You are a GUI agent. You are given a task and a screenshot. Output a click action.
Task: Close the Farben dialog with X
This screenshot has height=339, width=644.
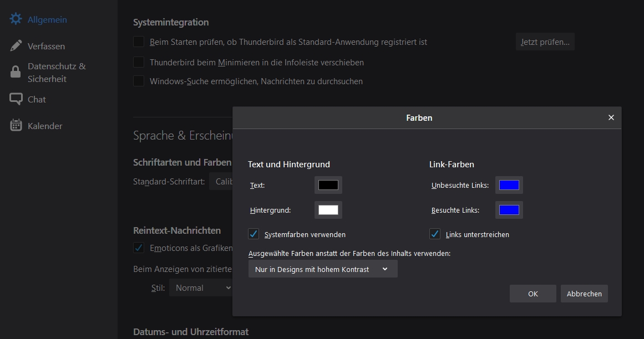coord(611,117)
